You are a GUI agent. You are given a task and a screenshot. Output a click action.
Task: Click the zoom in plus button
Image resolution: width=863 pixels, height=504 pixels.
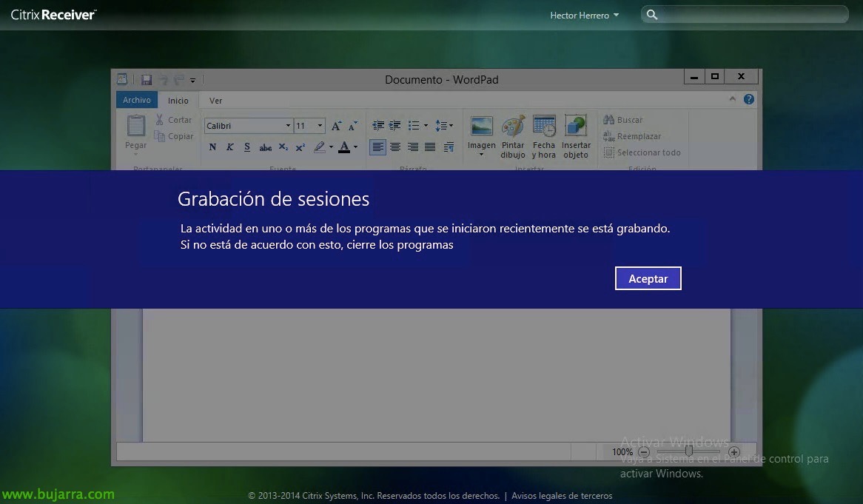point(734,451)
